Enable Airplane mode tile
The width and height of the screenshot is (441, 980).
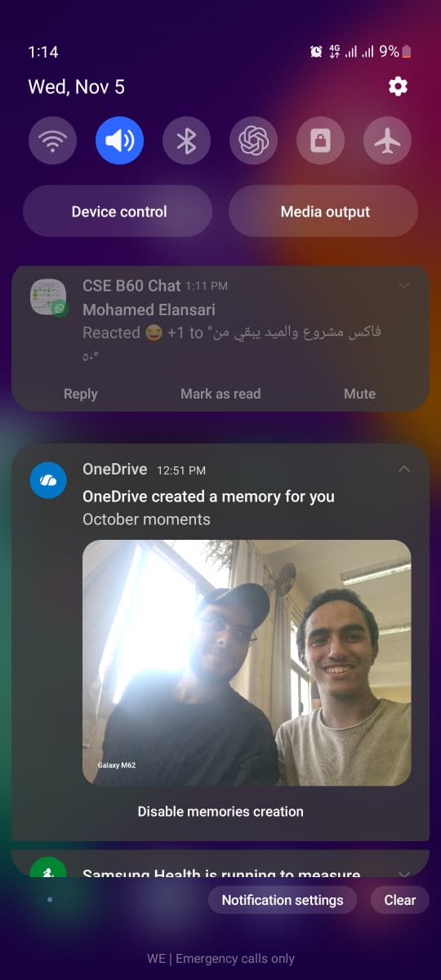(x=388, y=141)
